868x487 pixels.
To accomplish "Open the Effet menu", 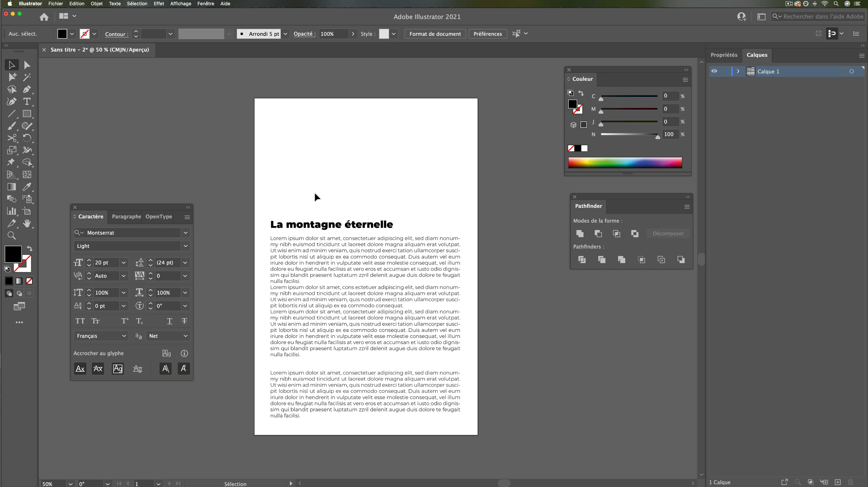I will pyautogui.click(x=158, y=4).
